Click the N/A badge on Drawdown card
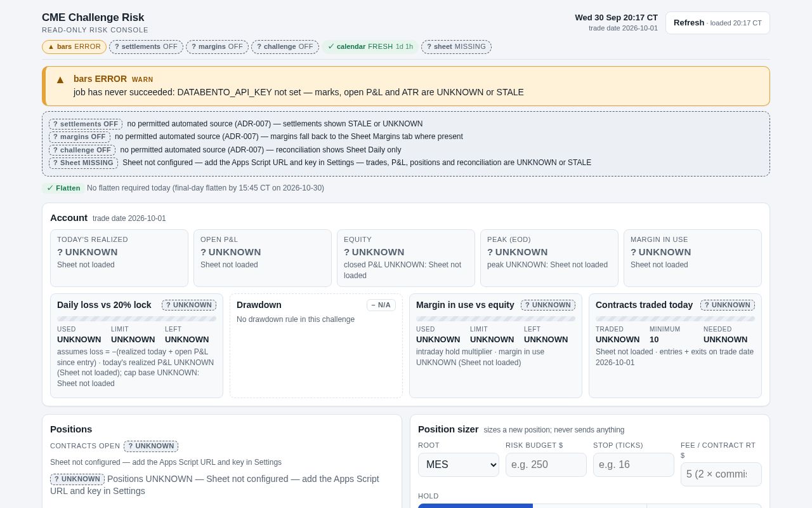This screenshot has width=812, height=508. pyautogui.click(x=381, y=305)
